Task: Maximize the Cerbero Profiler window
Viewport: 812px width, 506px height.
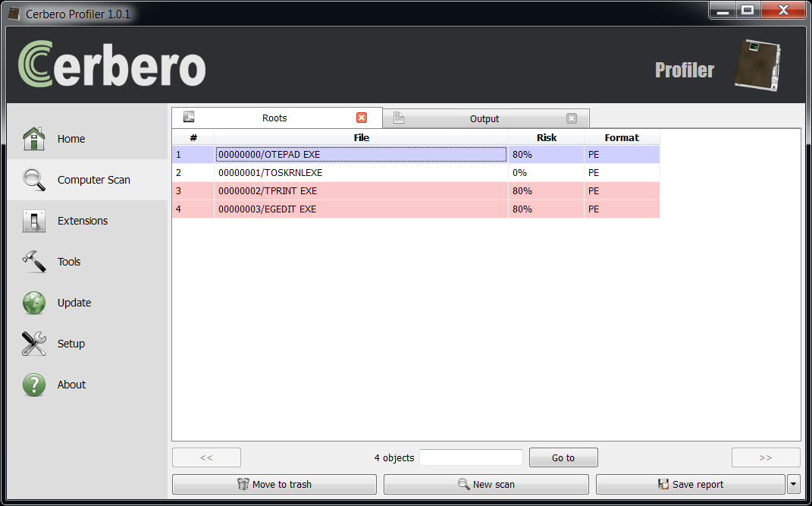Action: 747,10
